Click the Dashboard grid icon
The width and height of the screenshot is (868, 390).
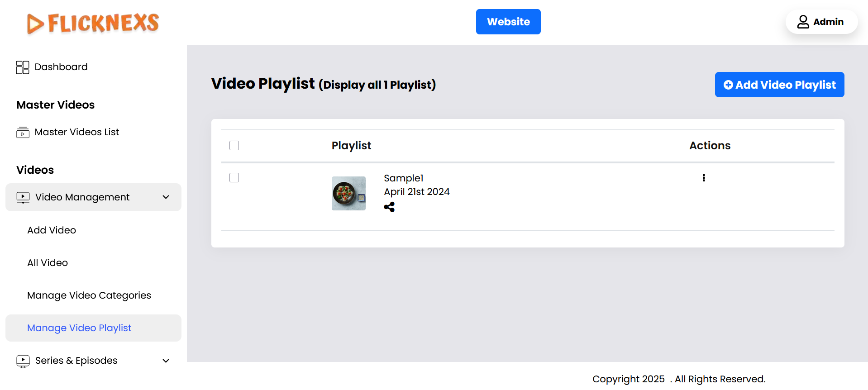(x=23, y=67)
